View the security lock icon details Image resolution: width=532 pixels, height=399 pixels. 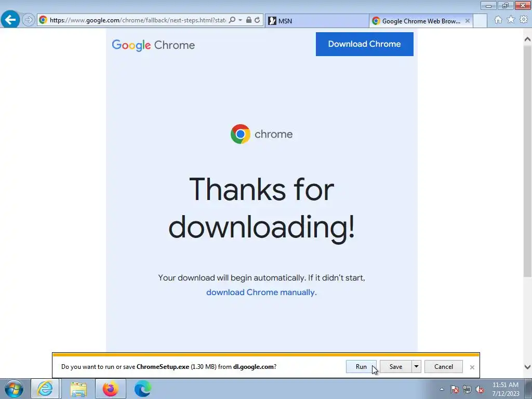[249, 20]
